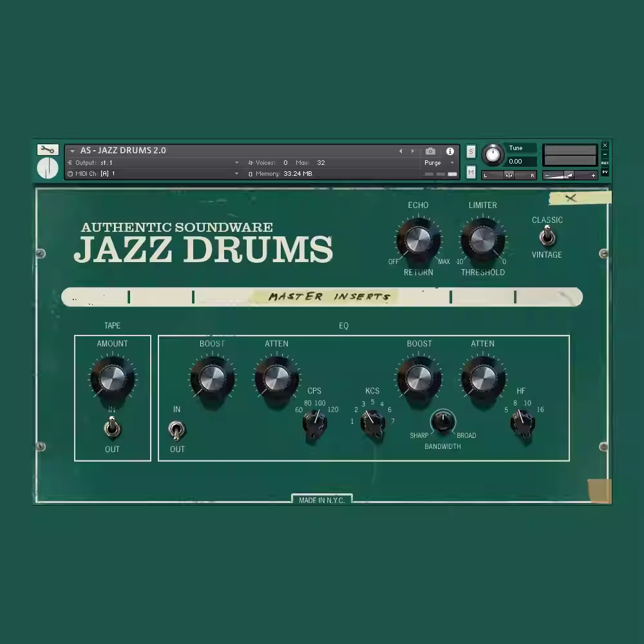The height and width of the screenshot is (644, 644).
Task: Click the VINTAGE label
Action: [x=547, y=254]
